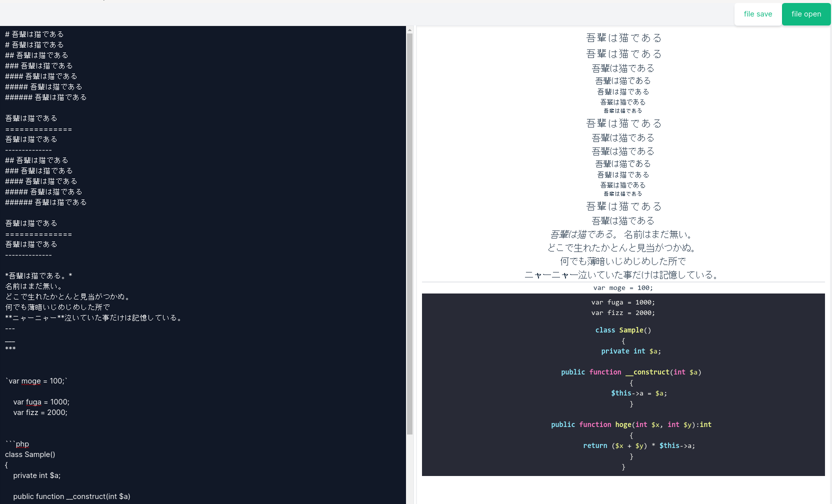Click the editor's vertical scrollbar thumb
Viewport: 832px width, 504px height.
pyautogui.click(x=409, y=234)
